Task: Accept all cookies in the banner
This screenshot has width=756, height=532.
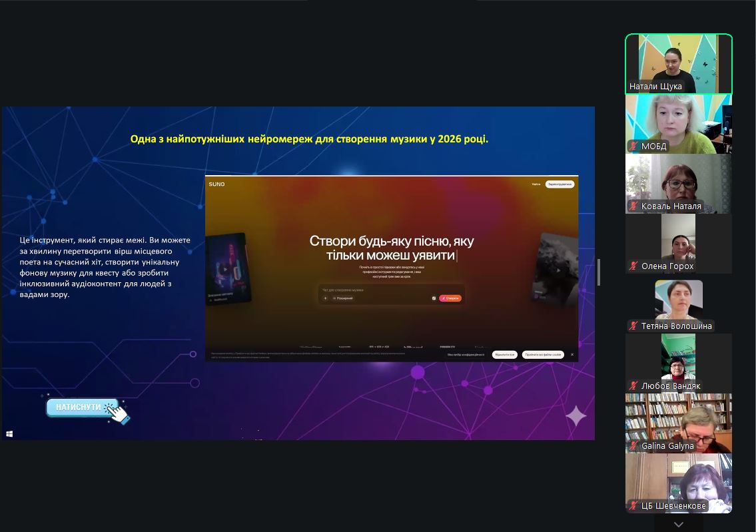Action: (x=542, y=355)
